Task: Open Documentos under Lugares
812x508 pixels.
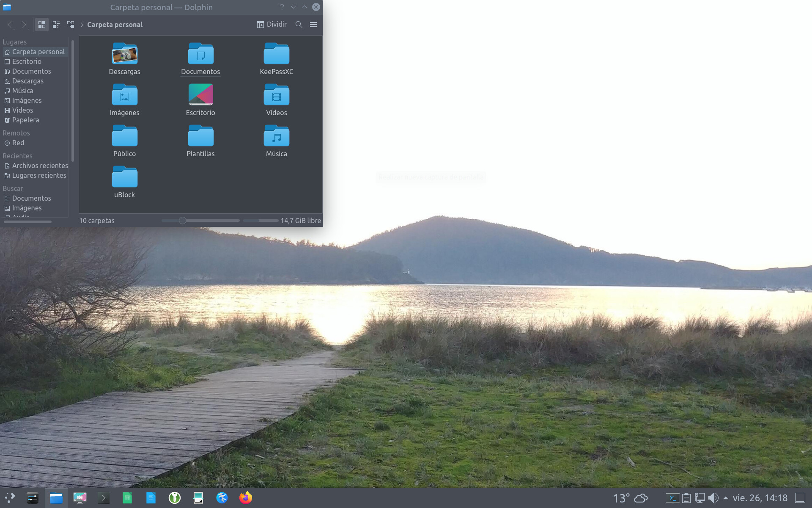Action: pyautogui.click(x=35, y=71)
